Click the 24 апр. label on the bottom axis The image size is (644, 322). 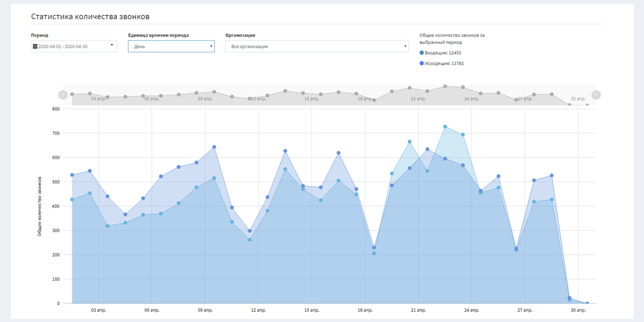point(472,310)
